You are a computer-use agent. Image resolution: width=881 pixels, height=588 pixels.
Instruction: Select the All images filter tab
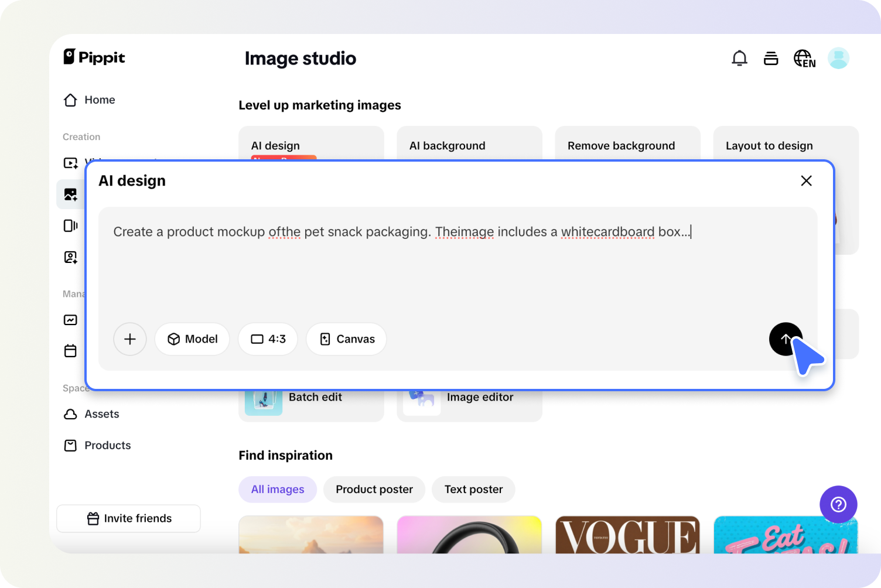[278, 490]
